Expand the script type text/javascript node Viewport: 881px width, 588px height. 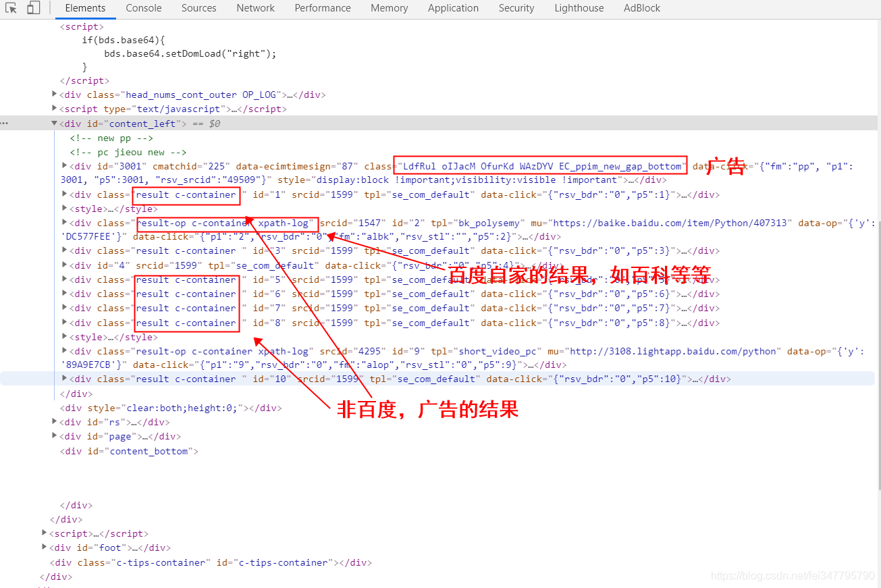(x=55, y=109)
